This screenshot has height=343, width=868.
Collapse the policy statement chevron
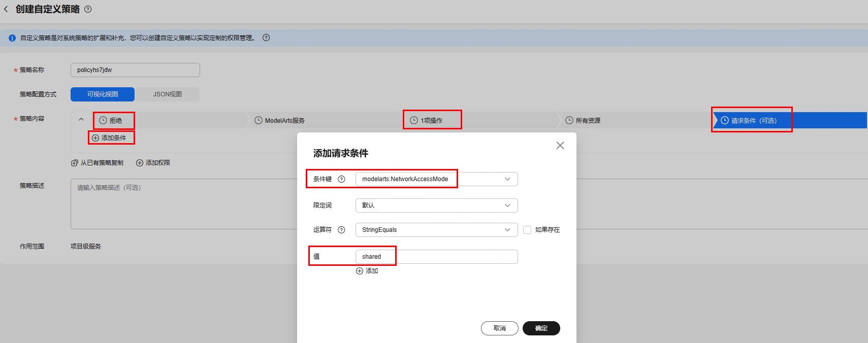pyautogui.click(x=81, y=120)
